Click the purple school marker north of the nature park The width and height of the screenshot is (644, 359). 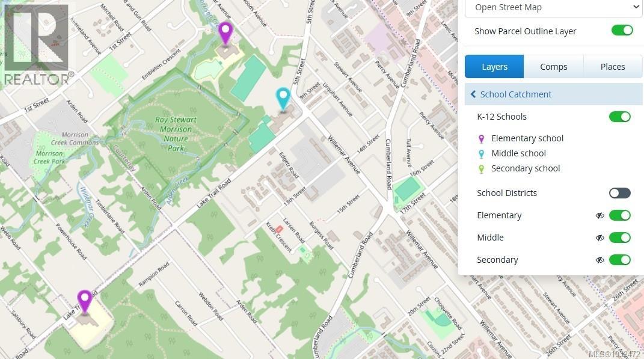click(x=225, y=32)
